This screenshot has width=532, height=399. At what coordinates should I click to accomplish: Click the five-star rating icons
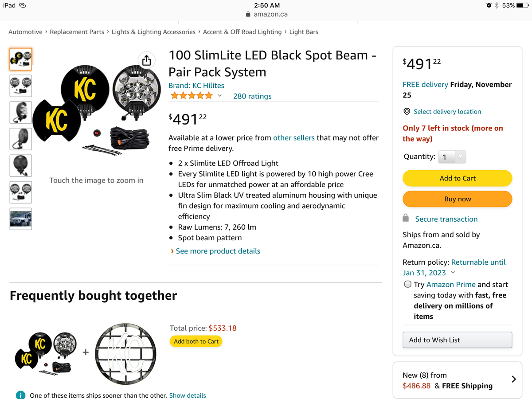click(x=192, y=96)
